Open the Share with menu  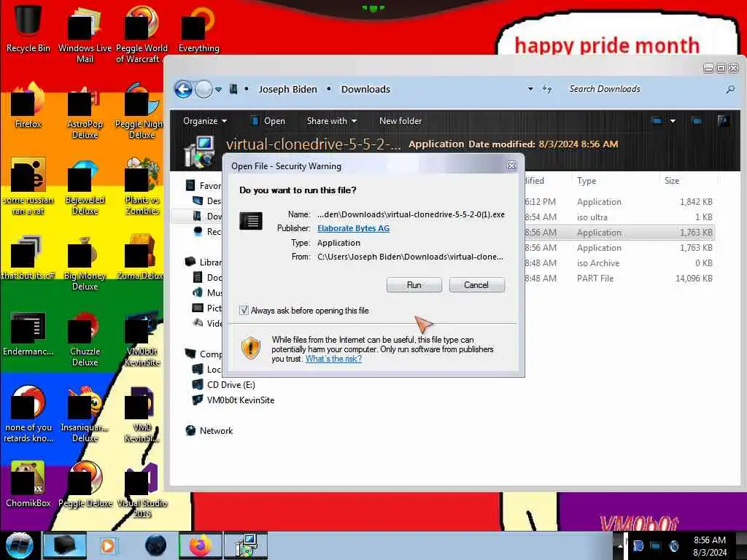[x=332, y=121]
